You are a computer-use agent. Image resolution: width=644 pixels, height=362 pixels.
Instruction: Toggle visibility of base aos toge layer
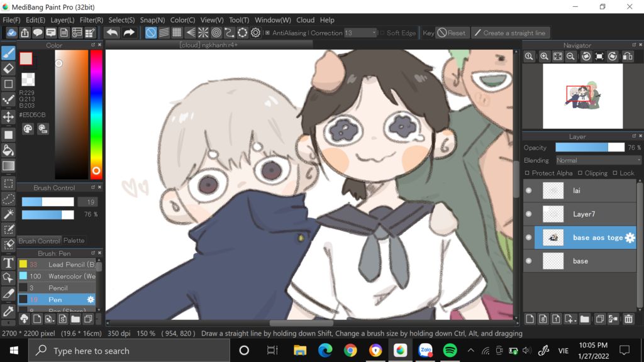pos(528,237)
